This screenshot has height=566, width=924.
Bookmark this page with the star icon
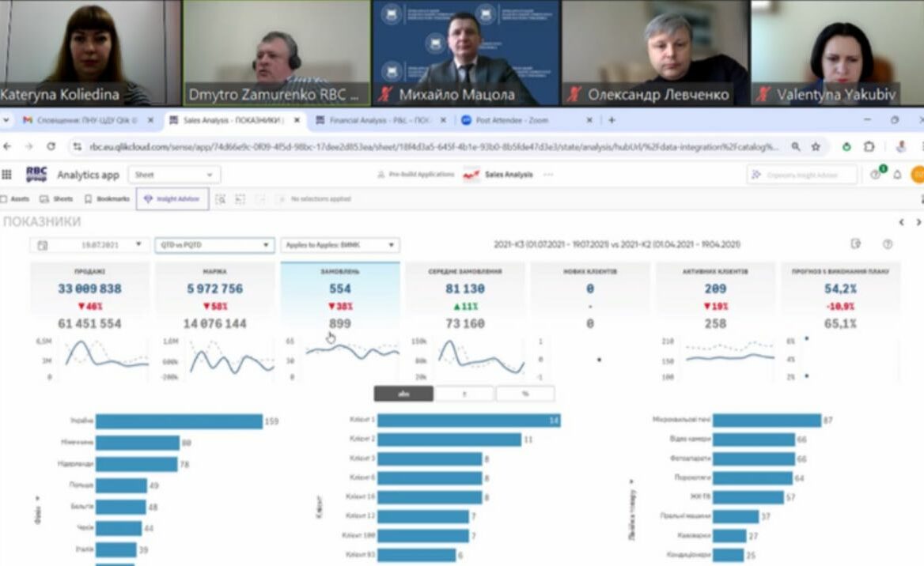(x=816, y=147)
